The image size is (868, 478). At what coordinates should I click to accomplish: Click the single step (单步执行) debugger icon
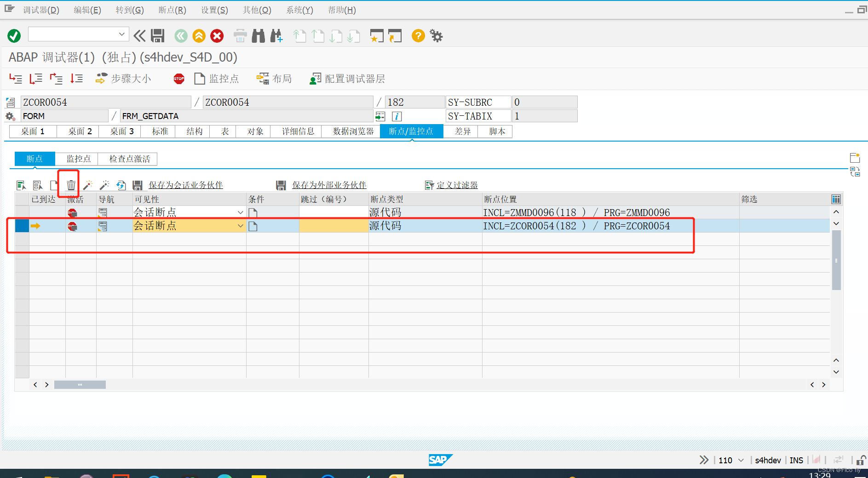[16, 79]
